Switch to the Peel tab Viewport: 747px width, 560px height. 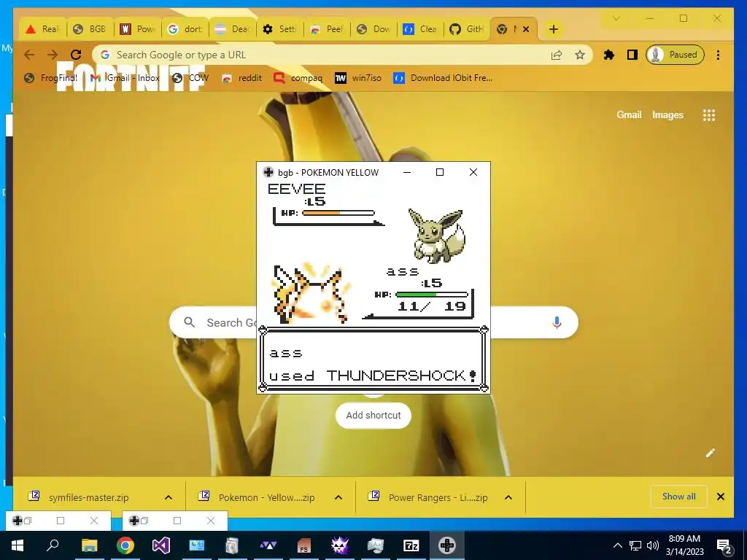point(326,29)
